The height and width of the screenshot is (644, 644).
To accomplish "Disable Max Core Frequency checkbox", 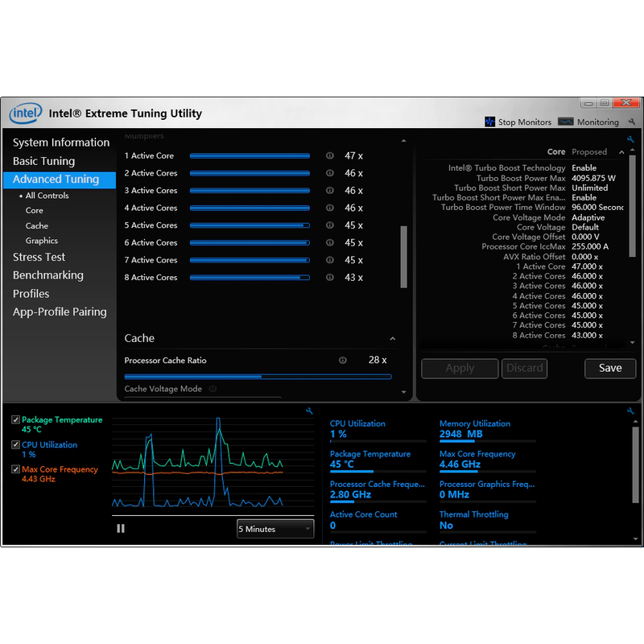I will pos(16,470).
